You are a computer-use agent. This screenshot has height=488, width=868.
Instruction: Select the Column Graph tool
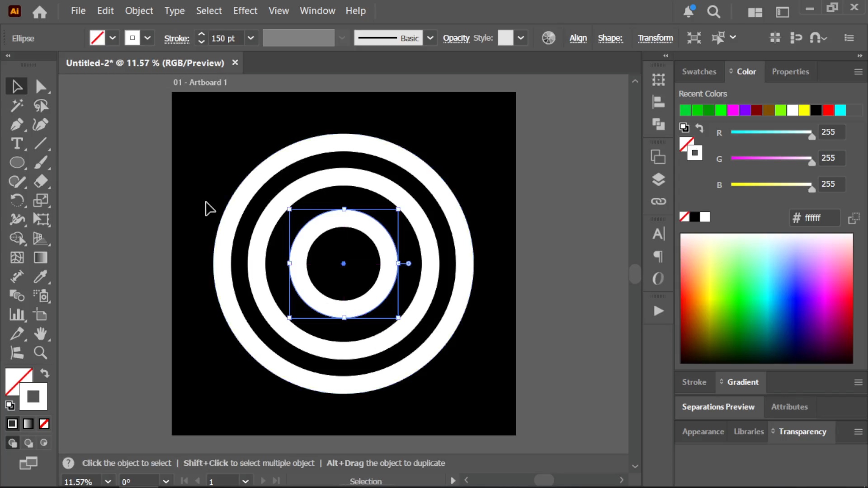click(17, 315)
